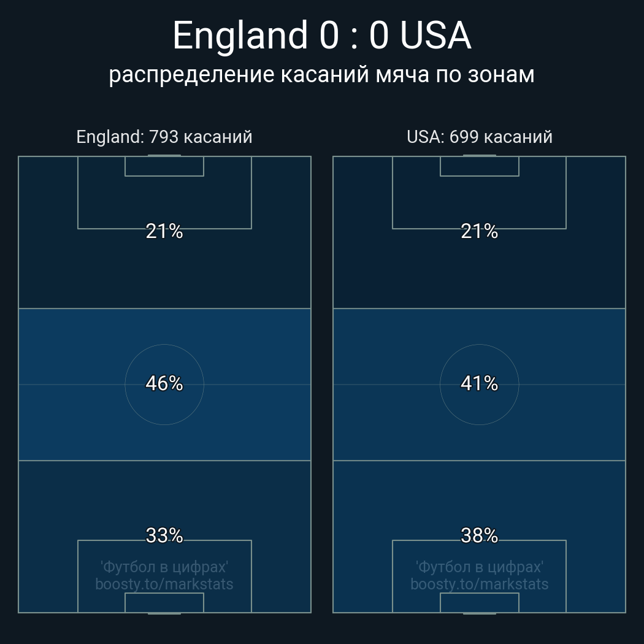644x644 pixels.
Task: Click the "England: 793 касаний" heading
Action: pyautogui.click(x=164, y=137)
